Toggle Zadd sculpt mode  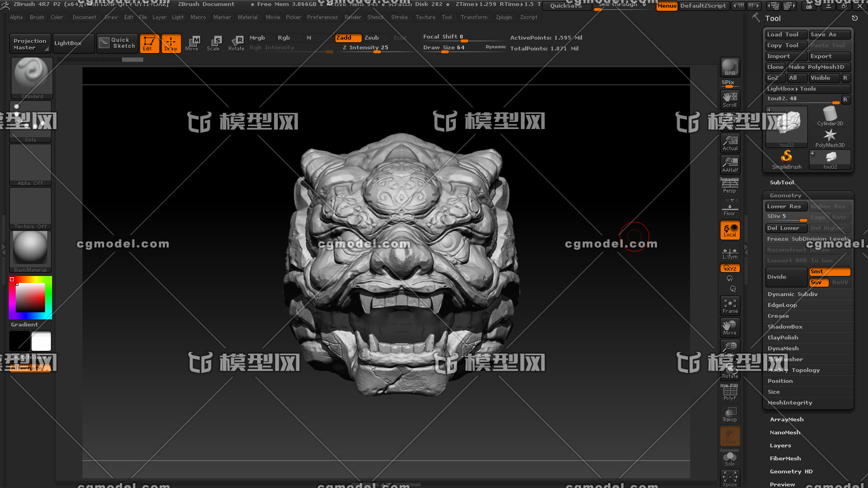[348, 38]
